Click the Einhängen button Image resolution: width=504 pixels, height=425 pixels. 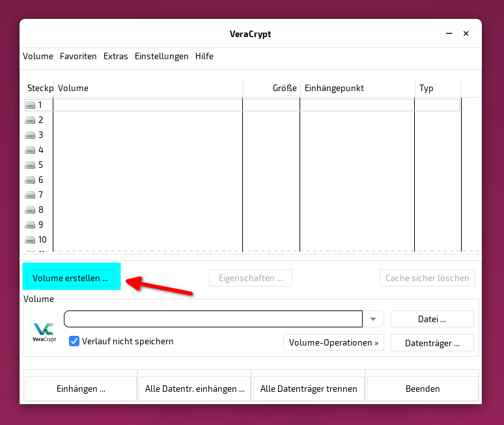point(81,389)
